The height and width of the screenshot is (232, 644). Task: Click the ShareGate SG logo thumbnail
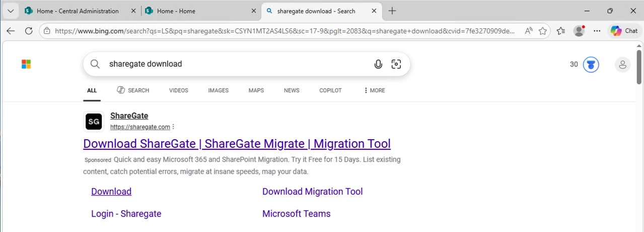pyautogui.click(x=94, y=122)
